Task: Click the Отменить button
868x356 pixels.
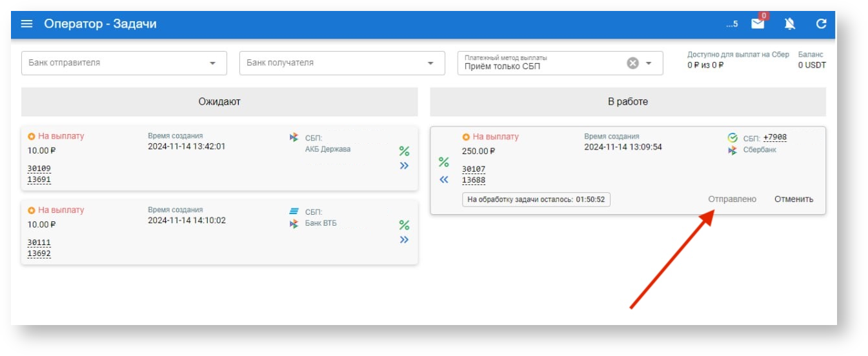Action: (x=794, y=199)
